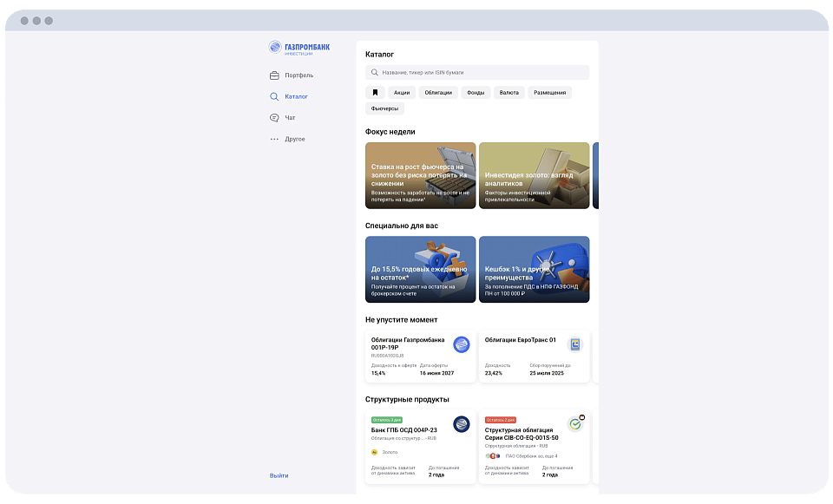833x504 pixels.
Task: Click Газпромбанк logo on Облигации 001P-19P card
Action: click(x=461, y=344)
